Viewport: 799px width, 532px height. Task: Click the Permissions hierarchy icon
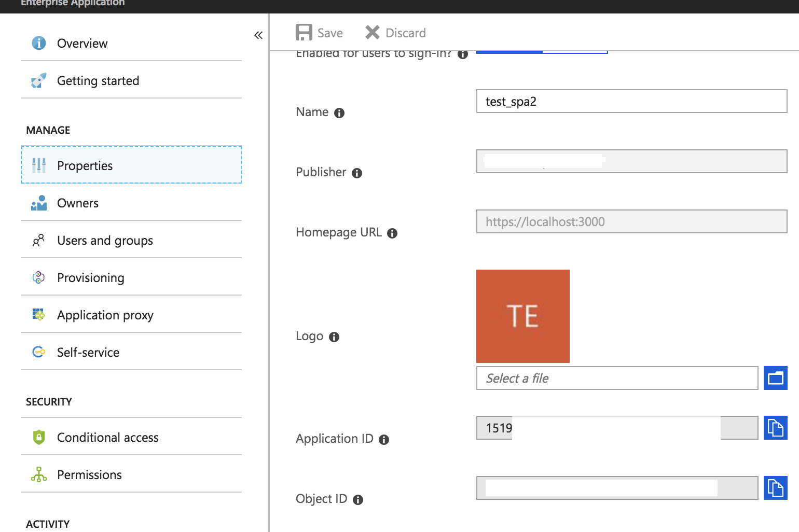[39, 474]
